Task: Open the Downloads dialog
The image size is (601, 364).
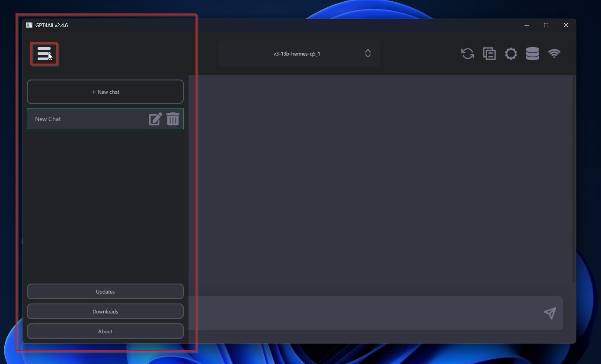Action: (105, 311)
